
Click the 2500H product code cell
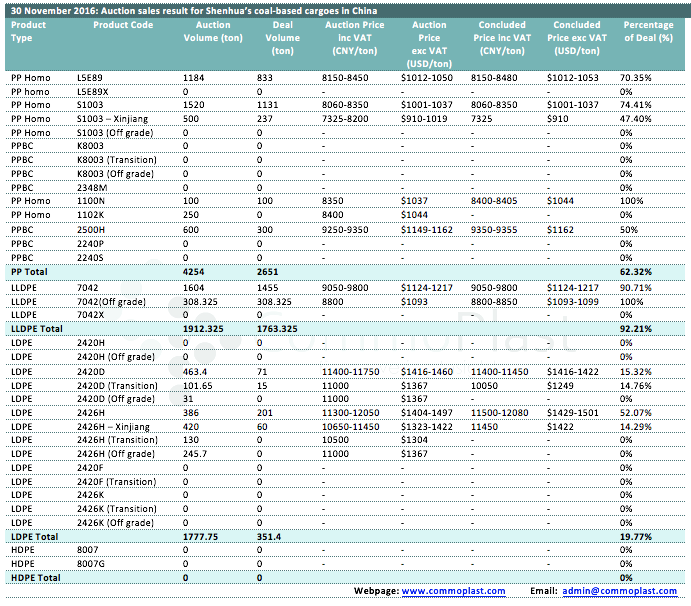pos(91,230)
